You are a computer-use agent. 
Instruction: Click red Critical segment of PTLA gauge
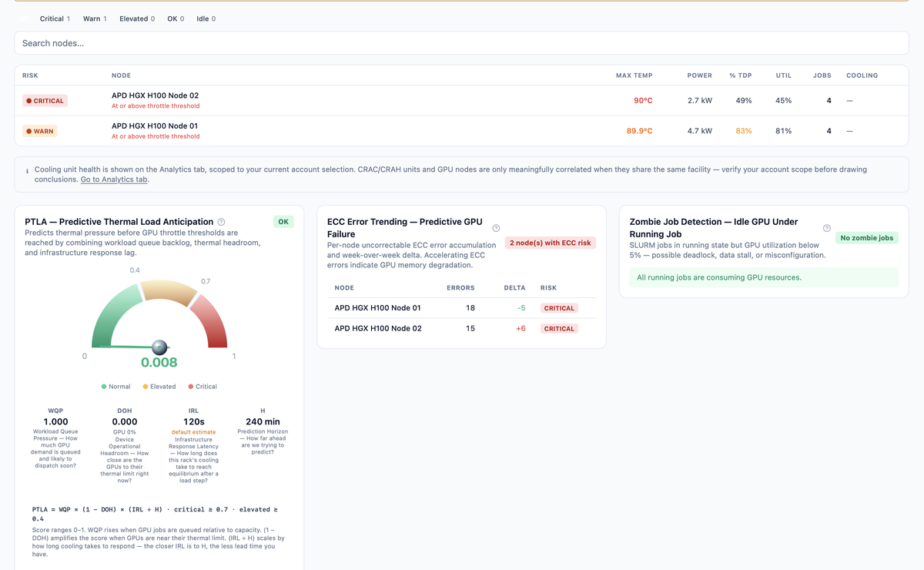213,322
